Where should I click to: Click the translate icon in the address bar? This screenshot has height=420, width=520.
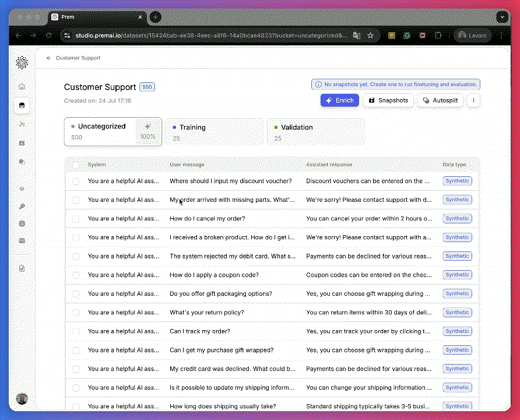(357, 35)
